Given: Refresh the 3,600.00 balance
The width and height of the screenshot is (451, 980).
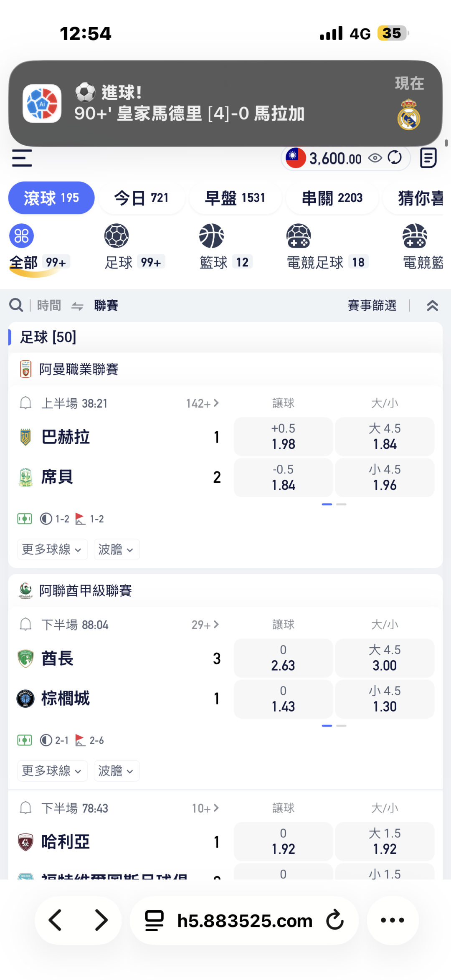Looking at the screenshot, I should click(395, 158).
